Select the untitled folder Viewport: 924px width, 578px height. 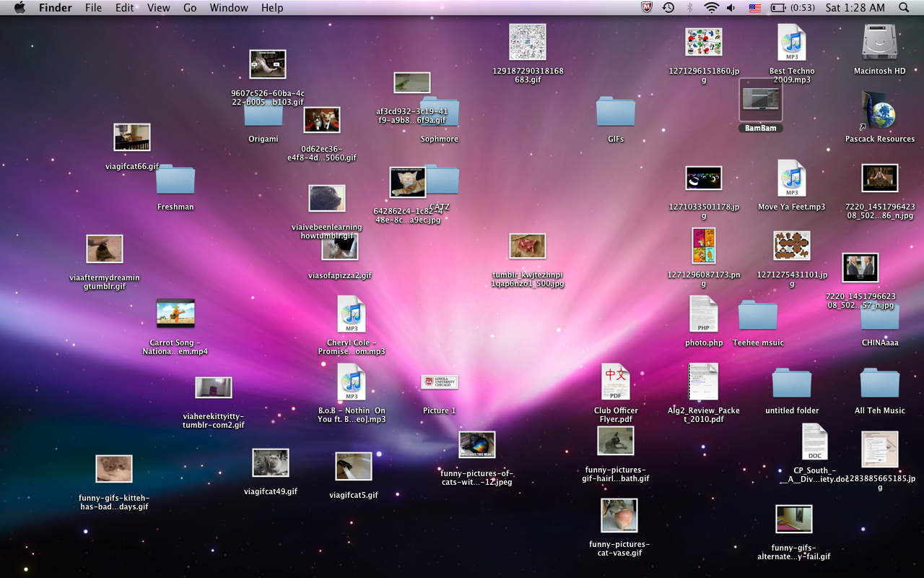pos(792,383)
